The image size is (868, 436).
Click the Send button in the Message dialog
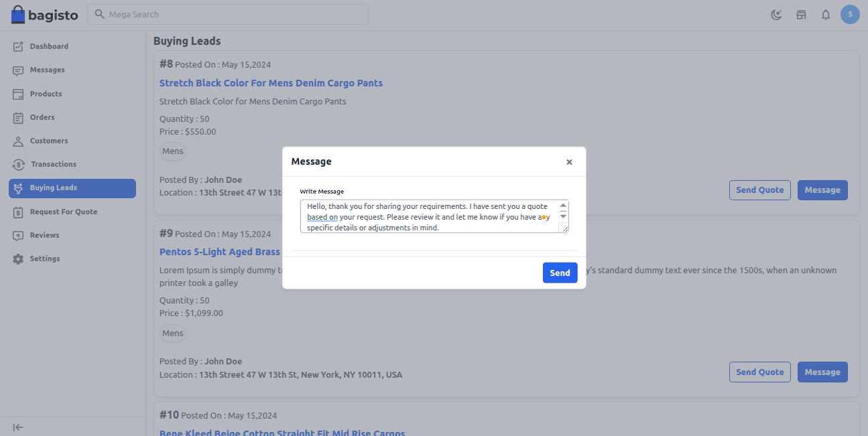pos(560,273)
